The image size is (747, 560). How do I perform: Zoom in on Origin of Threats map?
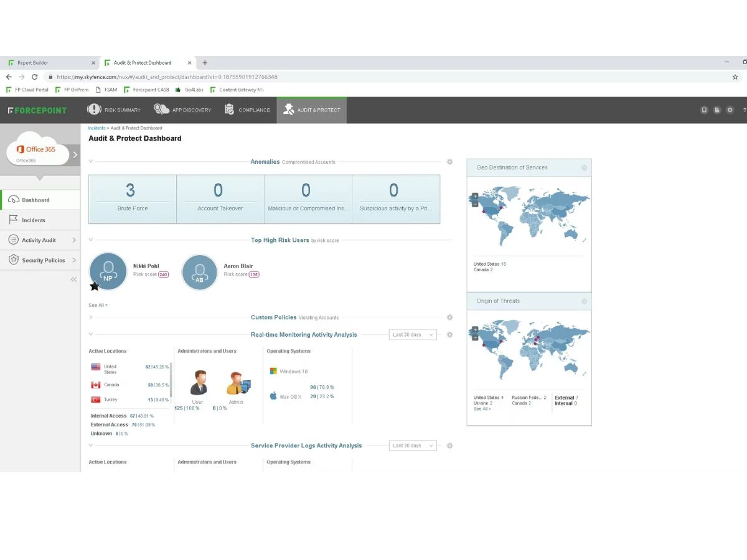(x=475, y=329)
